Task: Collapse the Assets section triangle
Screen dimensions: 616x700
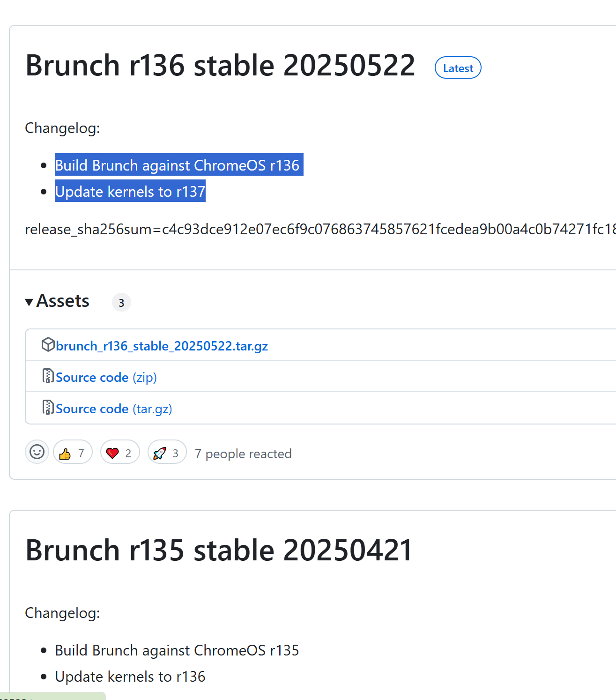Action: 29,302
